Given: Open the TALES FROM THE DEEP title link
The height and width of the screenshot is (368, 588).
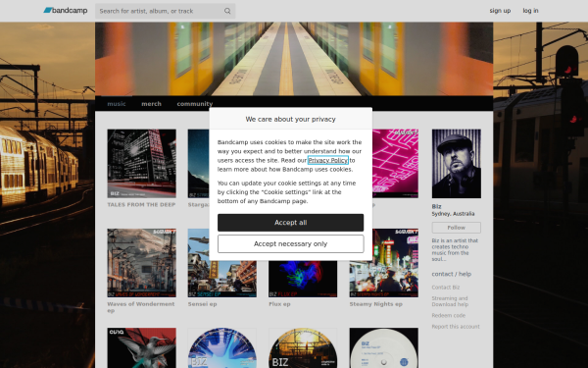Looking at the screenshot, I should click(141, 205).
